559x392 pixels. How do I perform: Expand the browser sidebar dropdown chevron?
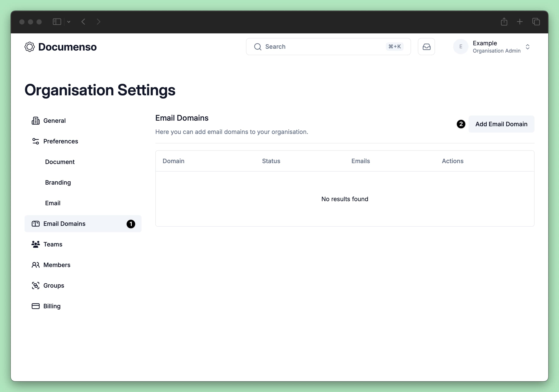[x=69, y=22]
